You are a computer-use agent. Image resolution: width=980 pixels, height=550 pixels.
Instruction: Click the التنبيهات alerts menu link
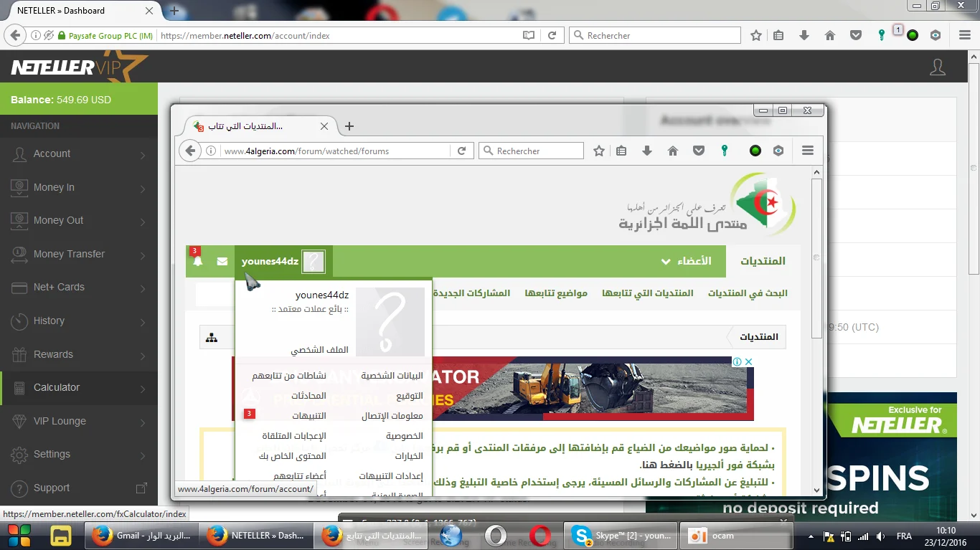[x=309, y=416]
